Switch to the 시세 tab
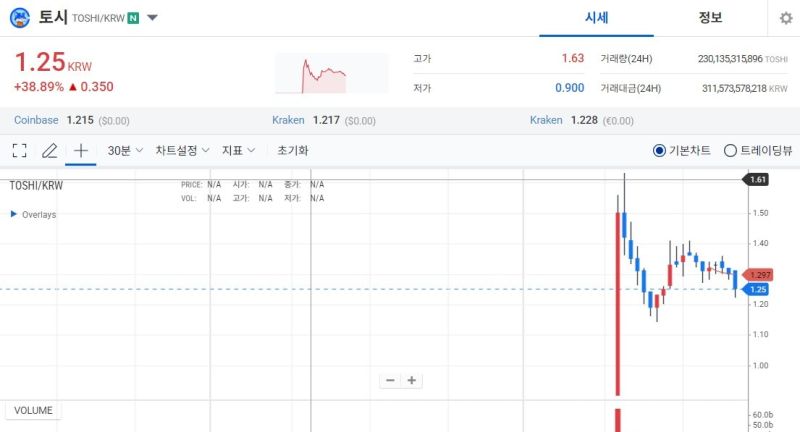Viewport: 800px width, 432px height. [x=596, y=18]
